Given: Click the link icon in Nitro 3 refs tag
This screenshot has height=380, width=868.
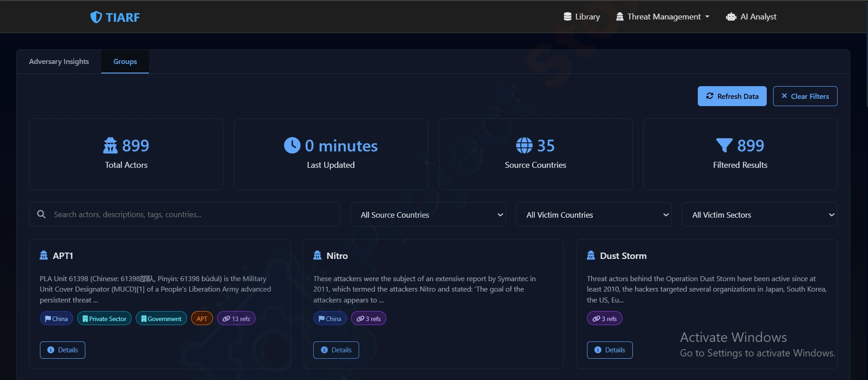Looking at the screenshot, I should point(360,319).
